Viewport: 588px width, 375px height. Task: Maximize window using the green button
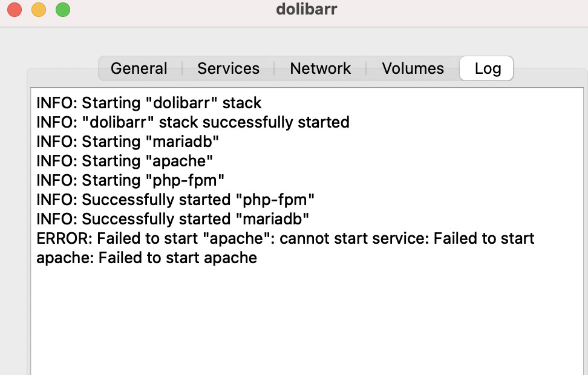click(x=63, y=10)
